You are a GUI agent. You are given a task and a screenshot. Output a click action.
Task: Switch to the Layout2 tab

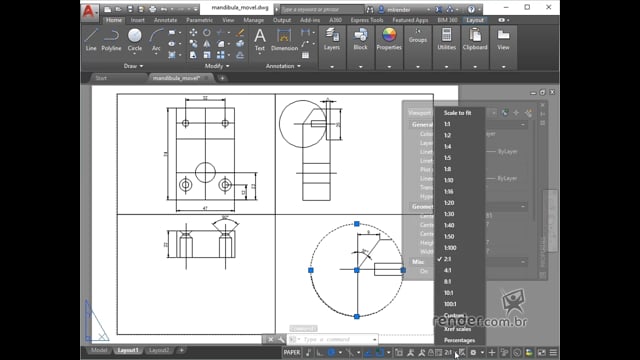pyautogui.click(x=159, y=350)
